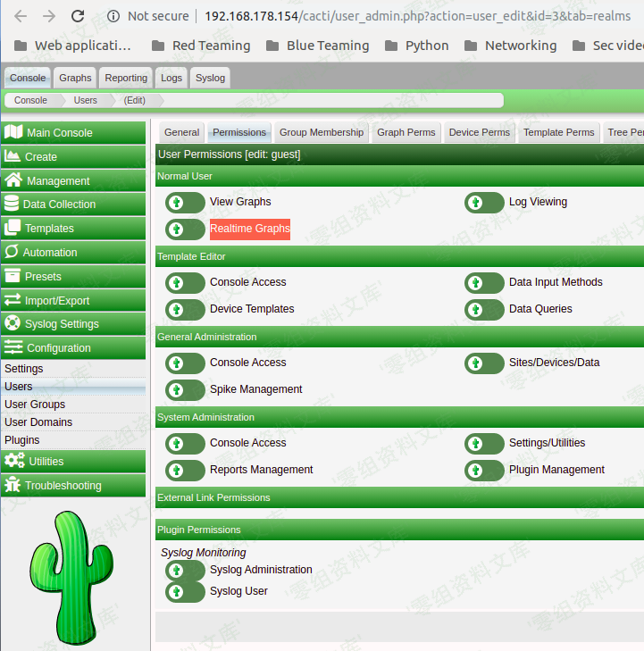Expand the Automation sidebar menu

(x=73, y=253)
